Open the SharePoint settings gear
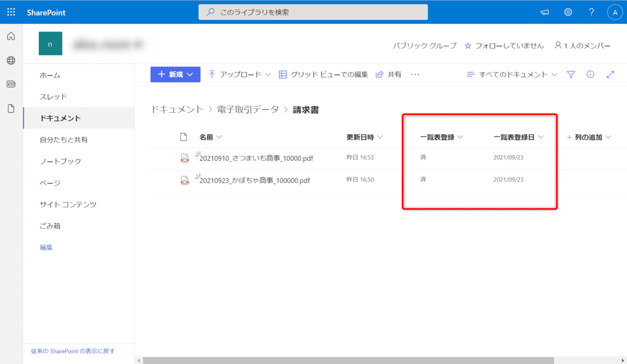The image size is (627, 364). coord(568,11)
